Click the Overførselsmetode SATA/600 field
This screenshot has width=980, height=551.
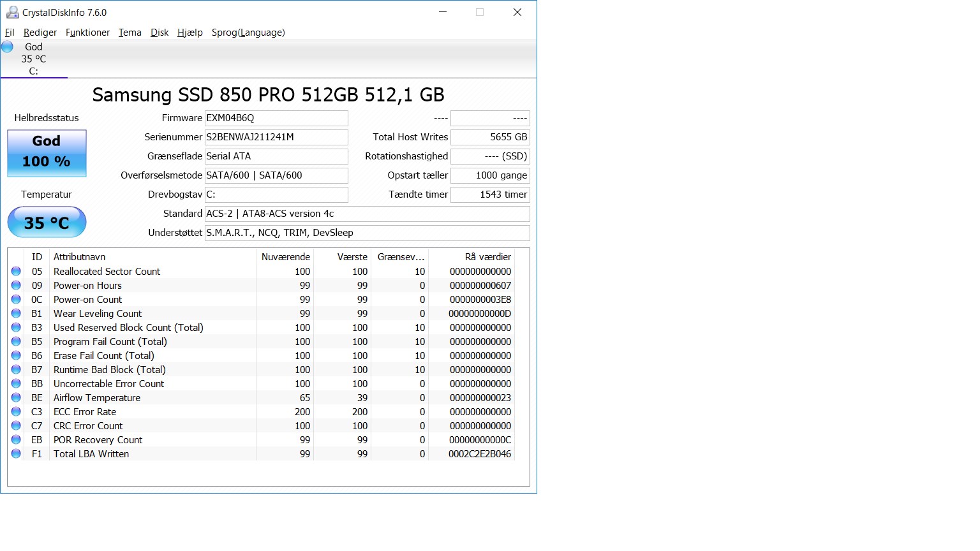(x=276, y=175)
